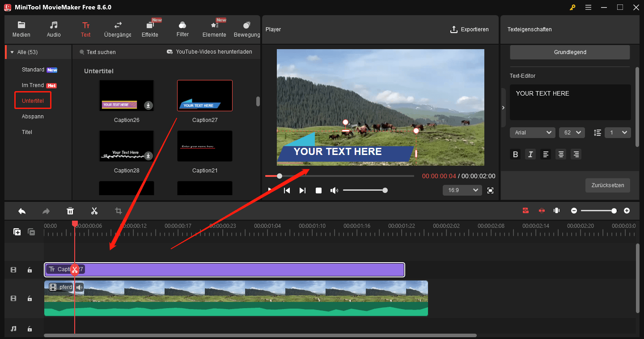This screenshot has height=339, width=644.
Task: Select the Caption26 thumbnail
Action: [x=127, y=96]
